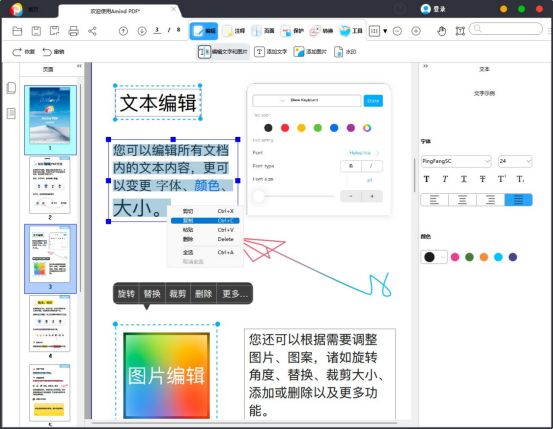Select the 添加文字 (Add Text) tool
The height and width of the screenshot is (429, 553).
[271, 52]
